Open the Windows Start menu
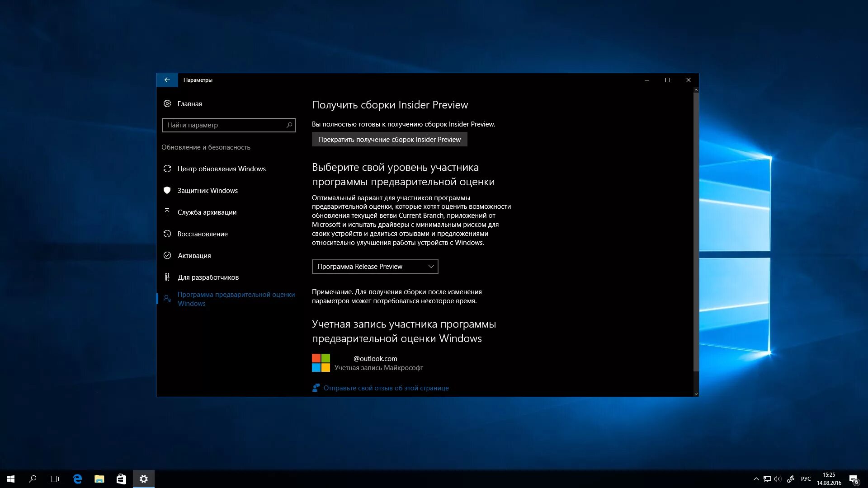Screen dimensions: 868x488 (x=11, y=479)
